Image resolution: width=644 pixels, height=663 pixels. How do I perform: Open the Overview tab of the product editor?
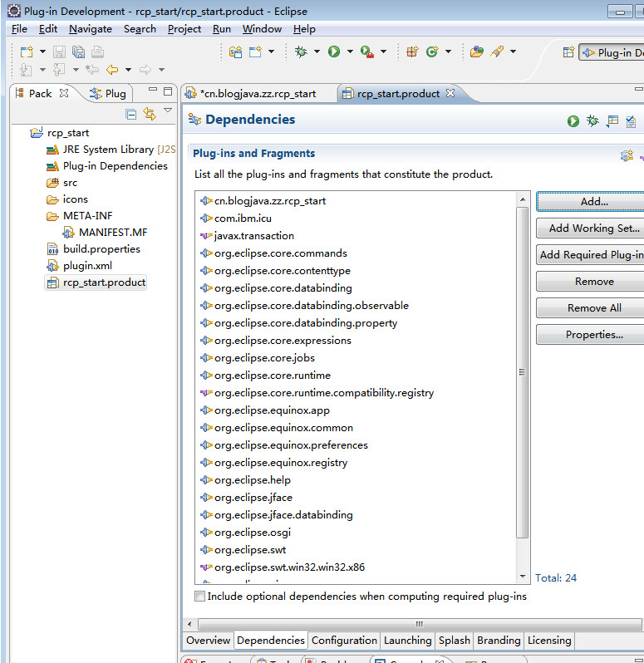pos(208,641)
